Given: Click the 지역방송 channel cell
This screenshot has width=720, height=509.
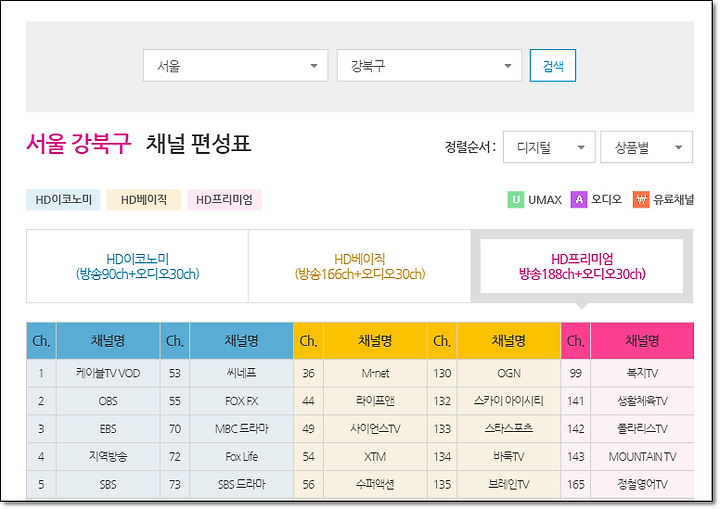Looking at the screenshot, I should pos(108,457).
